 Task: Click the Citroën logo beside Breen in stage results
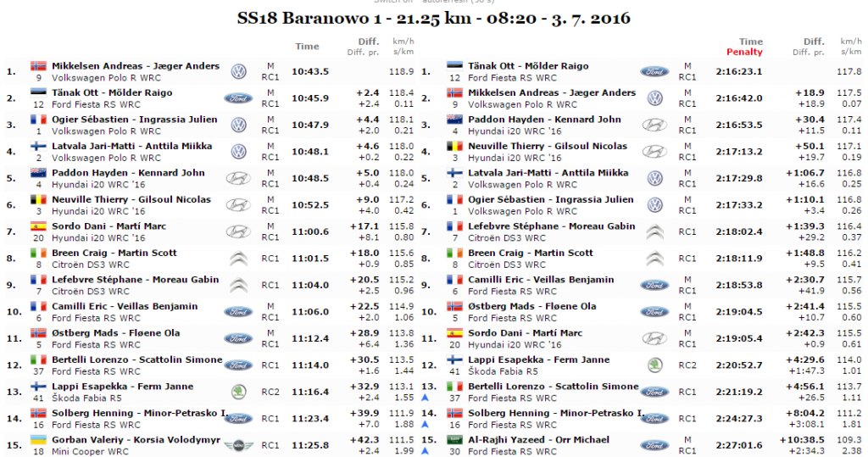[238, 258]
